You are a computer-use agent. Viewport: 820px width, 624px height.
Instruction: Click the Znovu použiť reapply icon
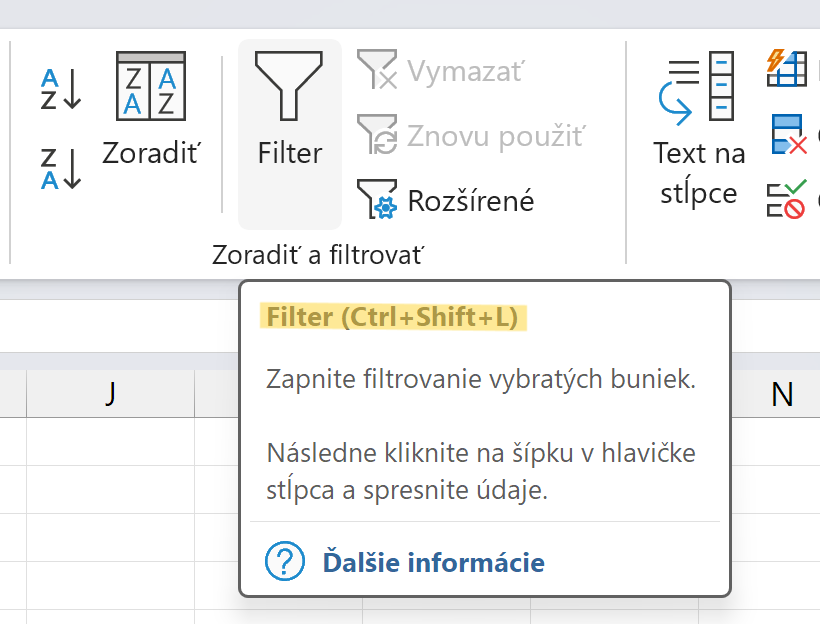point(377,134)
